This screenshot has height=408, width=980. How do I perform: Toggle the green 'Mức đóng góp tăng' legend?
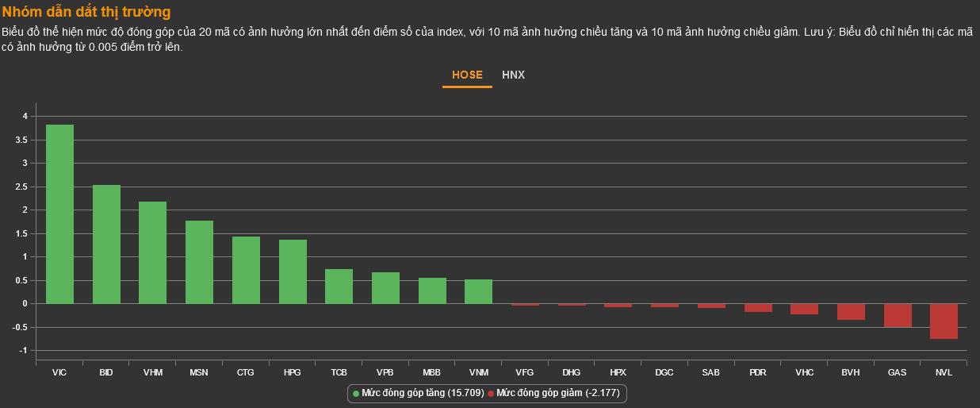click(x=417, y=393)
